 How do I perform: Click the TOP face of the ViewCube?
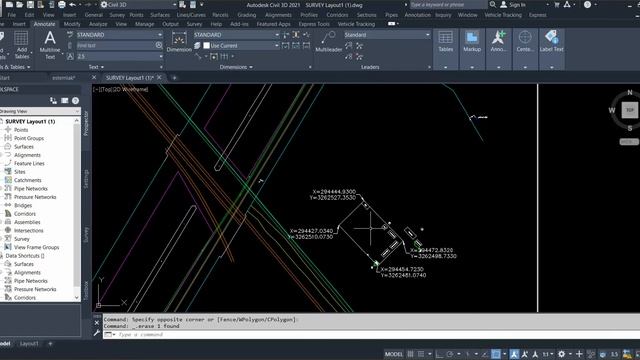point(629,110)
